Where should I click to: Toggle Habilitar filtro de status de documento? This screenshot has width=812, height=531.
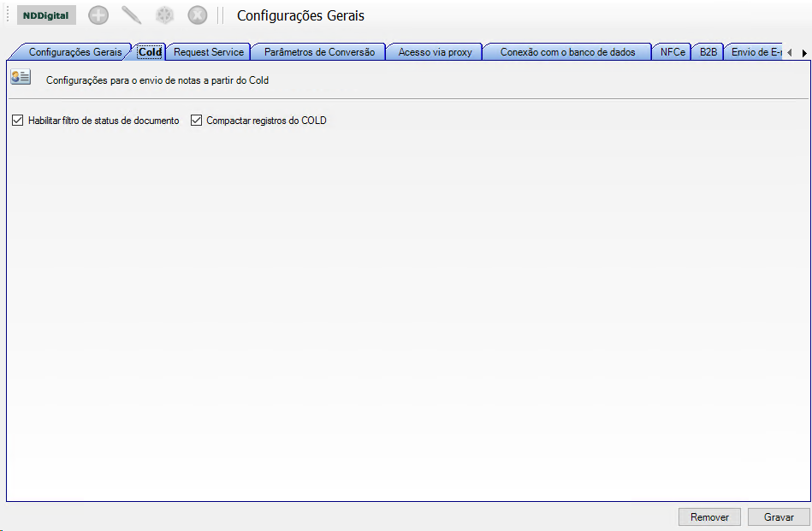[x=18, y=121]
